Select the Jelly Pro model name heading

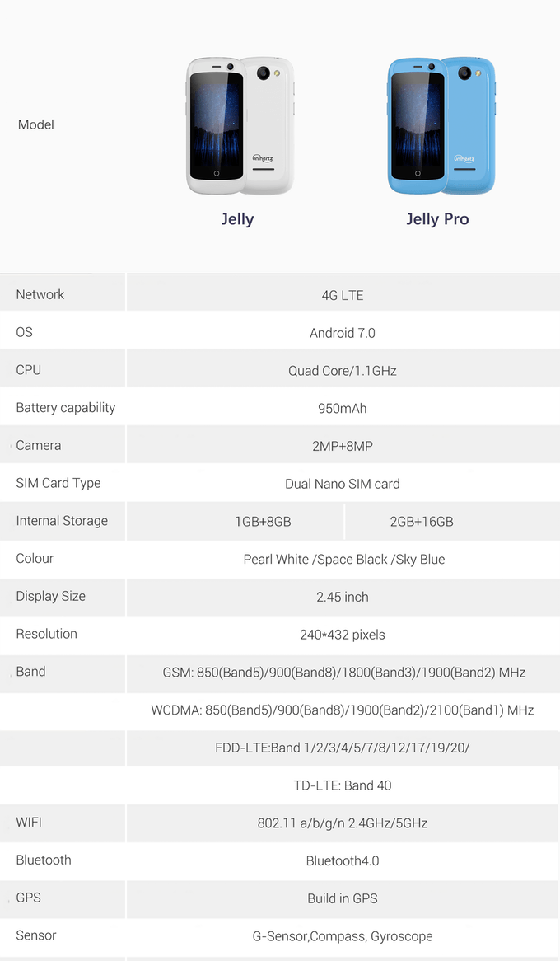tap(437, 219)
